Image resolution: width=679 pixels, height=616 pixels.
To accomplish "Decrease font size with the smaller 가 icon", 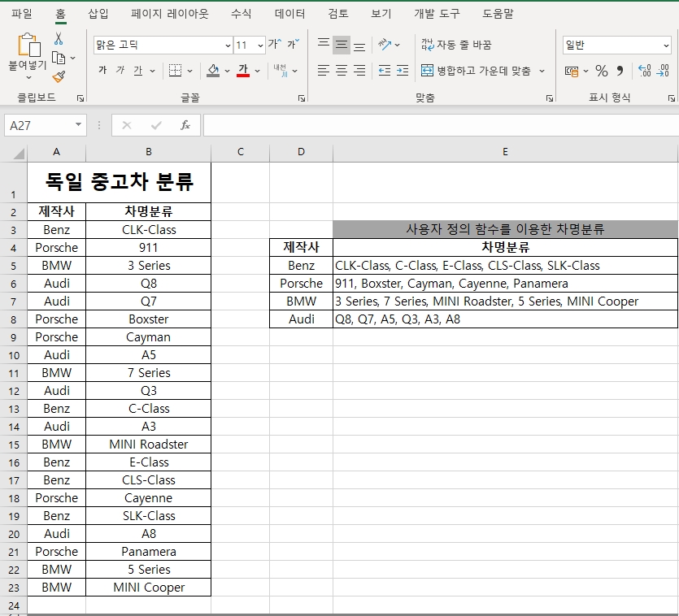I will 294,44.
